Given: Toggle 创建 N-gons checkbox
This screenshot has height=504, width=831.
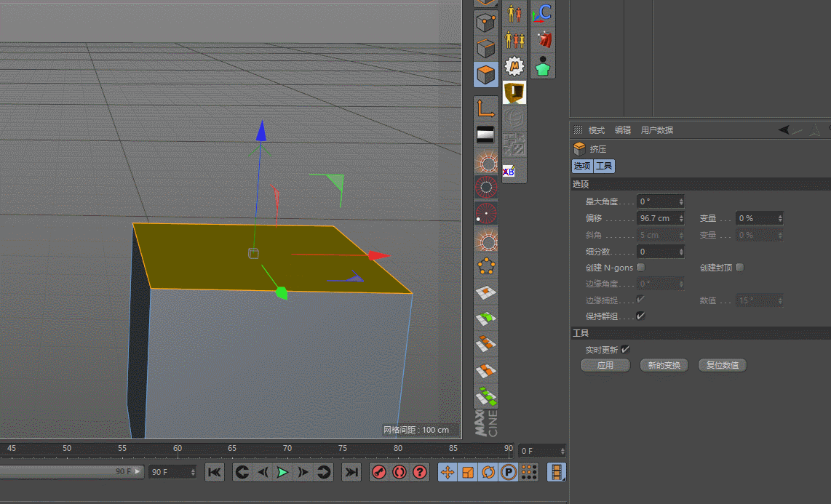Looking at the screenshot, I should point(641,268).
